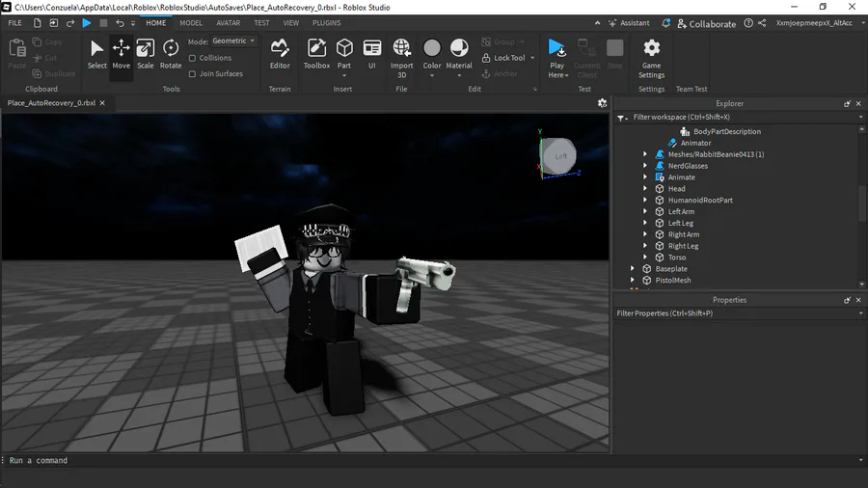Click the Color tool circle
This screenshot has height=488, width=868.
[x=432, y=48]
